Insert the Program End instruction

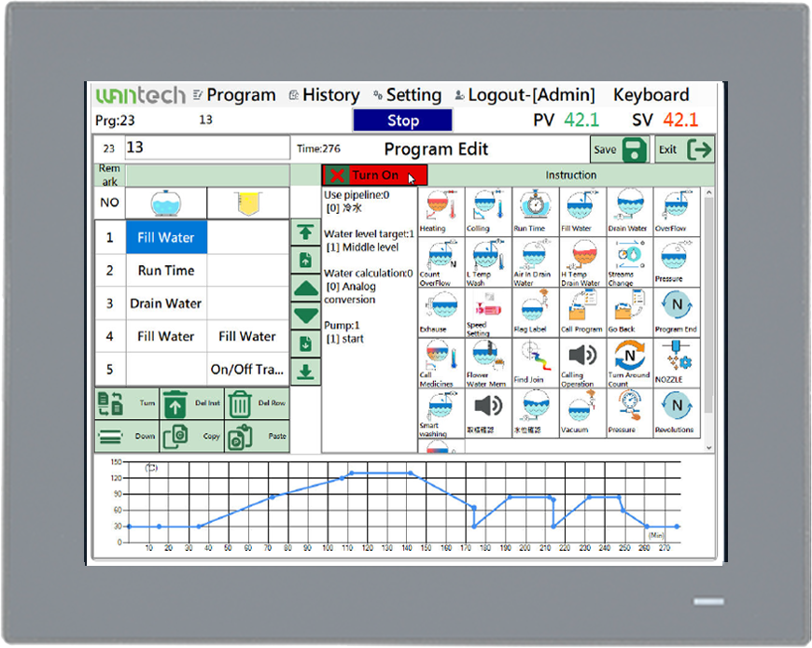pos(676,313)
